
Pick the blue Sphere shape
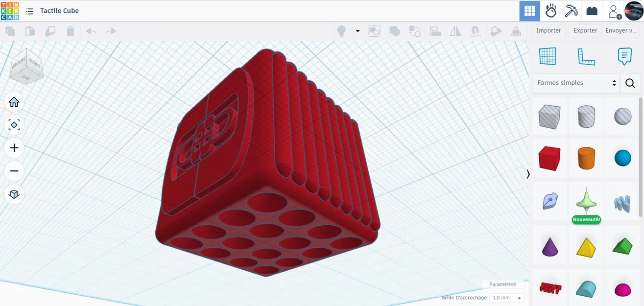tap(622, 159)
